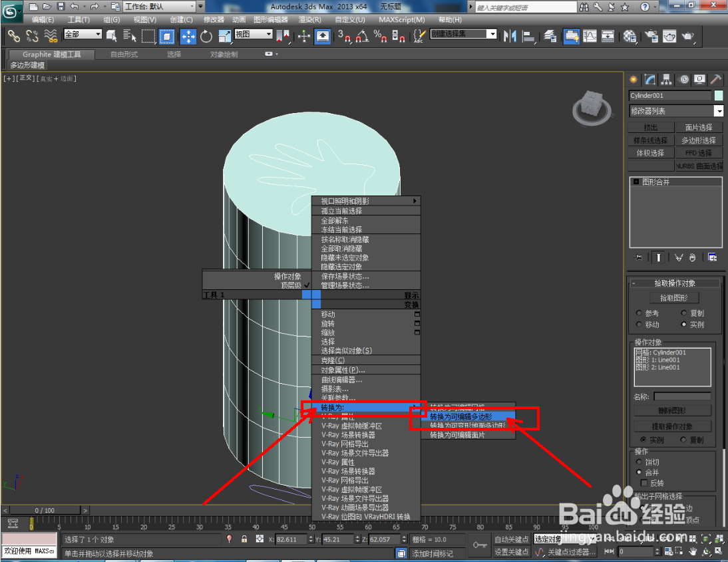The height and width of the screenshot is (562, 728).
Task: Toggle Window/Crossing selection mode
Action: click(x=166, y=36)
